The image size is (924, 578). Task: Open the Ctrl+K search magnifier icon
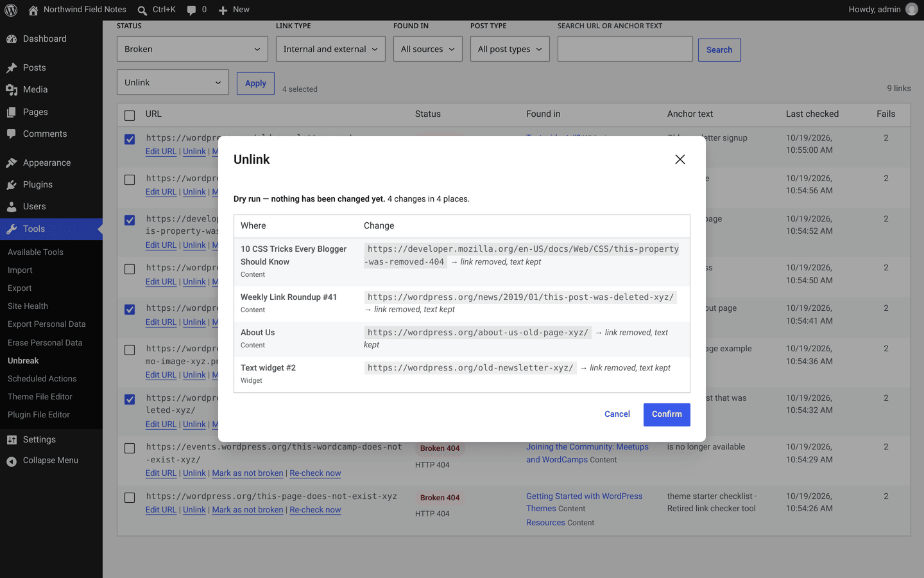(x=142, y=10)
